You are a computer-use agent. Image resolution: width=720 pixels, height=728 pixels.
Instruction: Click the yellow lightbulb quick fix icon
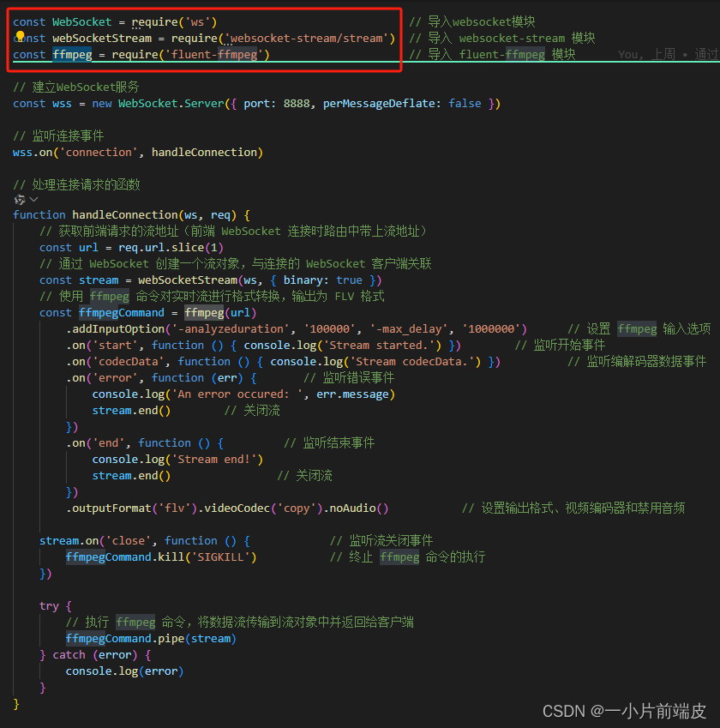point(18,37)
